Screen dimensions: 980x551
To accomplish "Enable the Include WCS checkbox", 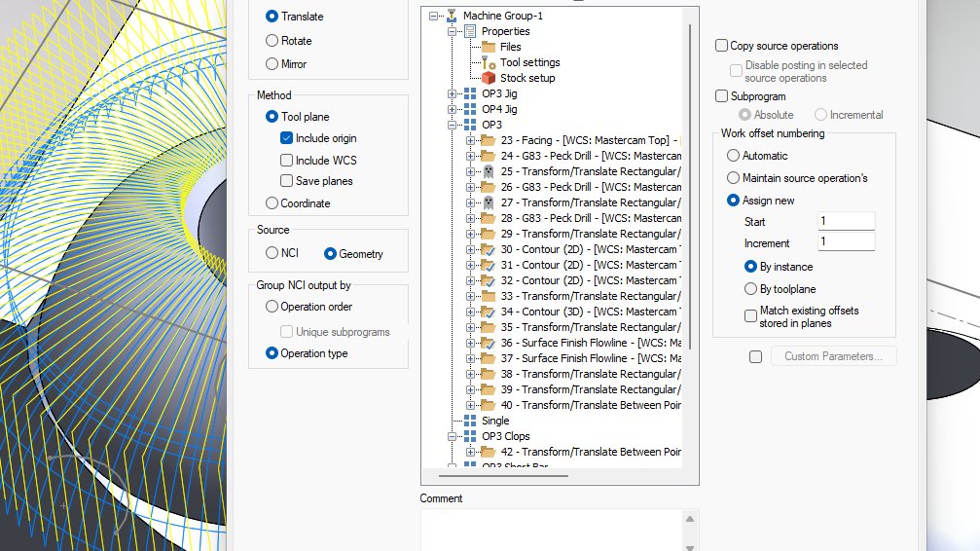I will (286, 160).
